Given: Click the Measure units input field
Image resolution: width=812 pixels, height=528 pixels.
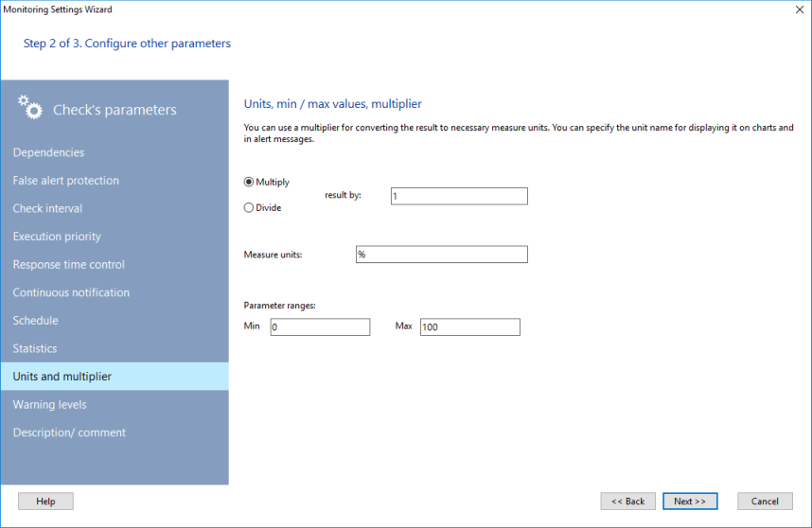Looking at the screenshot, I should 442,255.
